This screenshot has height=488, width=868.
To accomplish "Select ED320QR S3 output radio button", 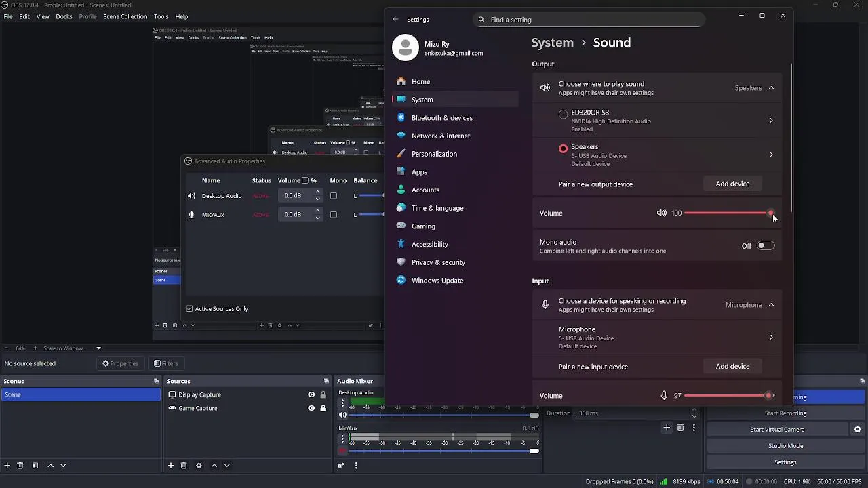I will (x=563, y=115).
